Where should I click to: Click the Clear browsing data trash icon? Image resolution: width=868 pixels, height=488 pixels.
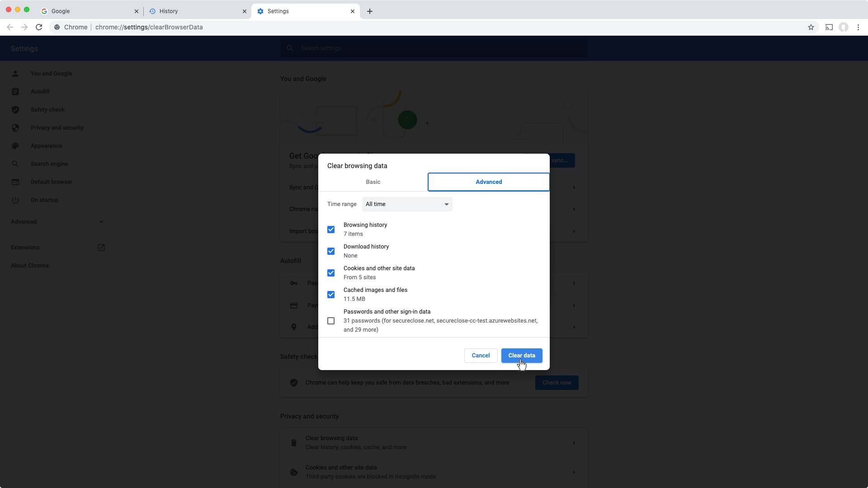[293, 442]
